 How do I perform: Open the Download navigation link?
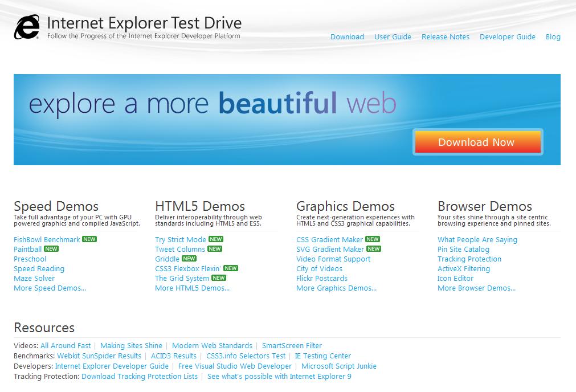tap(347, 36)
